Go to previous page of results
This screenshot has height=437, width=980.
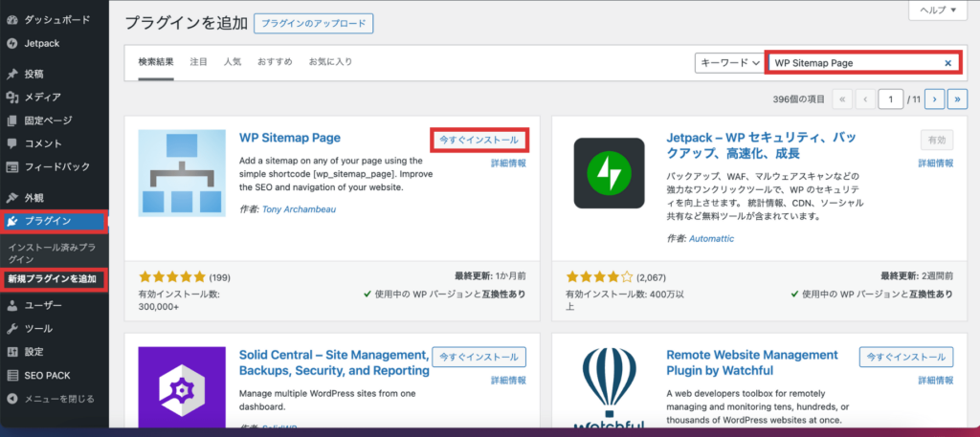[x=865, y=98]
